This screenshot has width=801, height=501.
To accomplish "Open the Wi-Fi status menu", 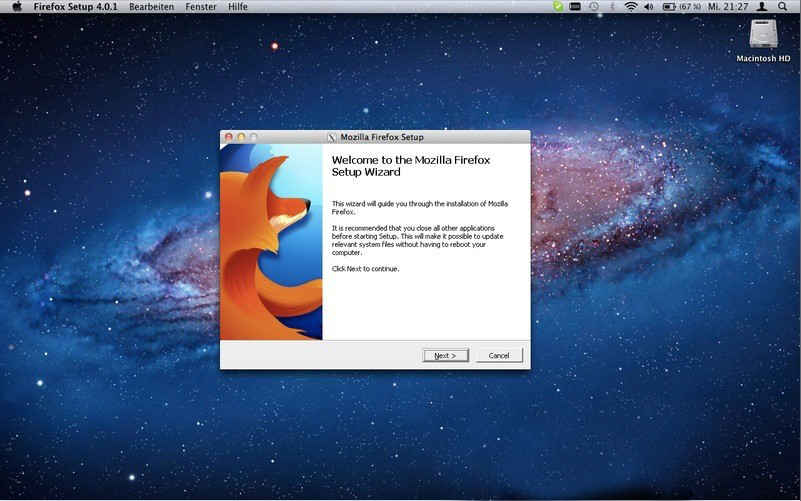I will 630,7.
